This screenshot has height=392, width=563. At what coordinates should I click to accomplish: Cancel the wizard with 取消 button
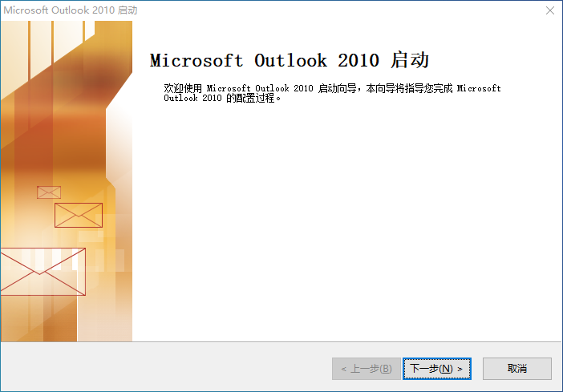pyautogui.click(x=517, y=368)
